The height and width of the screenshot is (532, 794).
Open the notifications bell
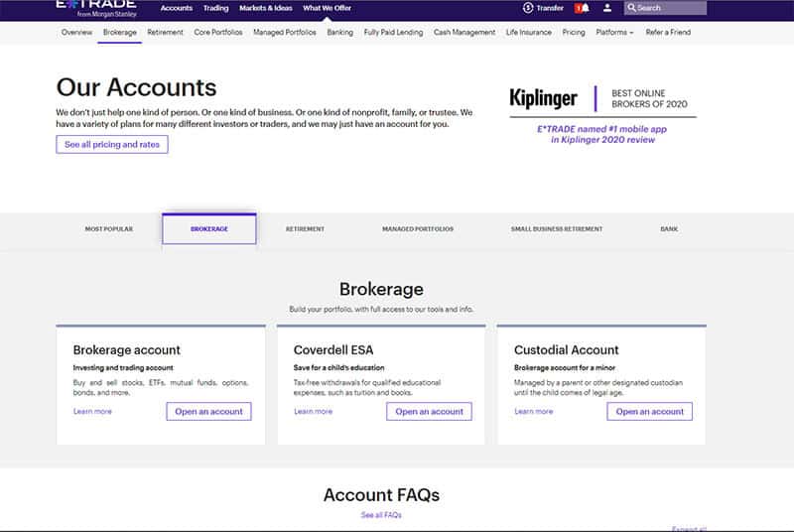click(x=584, y=8)
